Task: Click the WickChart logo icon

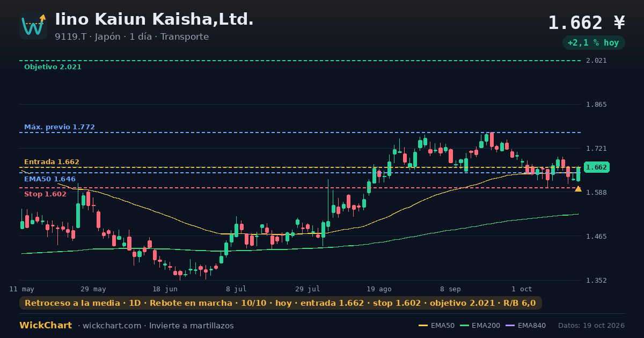Action: (33, 26)
